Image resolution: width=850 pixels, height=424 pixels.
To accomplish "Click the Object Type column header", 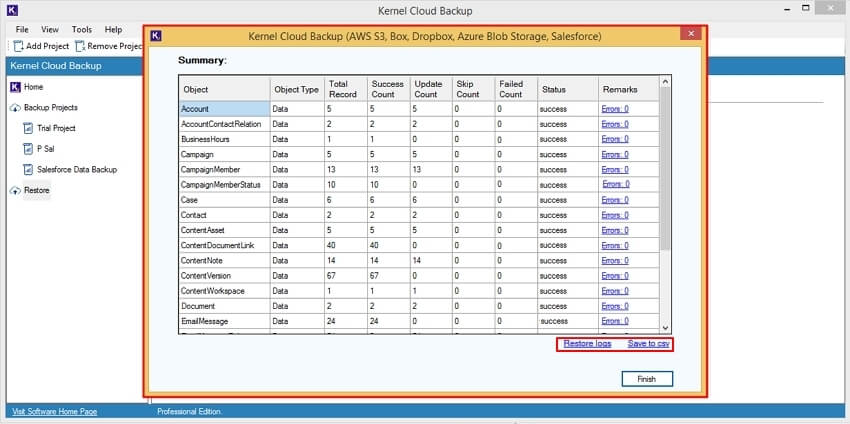I will (x=297, y=89).
